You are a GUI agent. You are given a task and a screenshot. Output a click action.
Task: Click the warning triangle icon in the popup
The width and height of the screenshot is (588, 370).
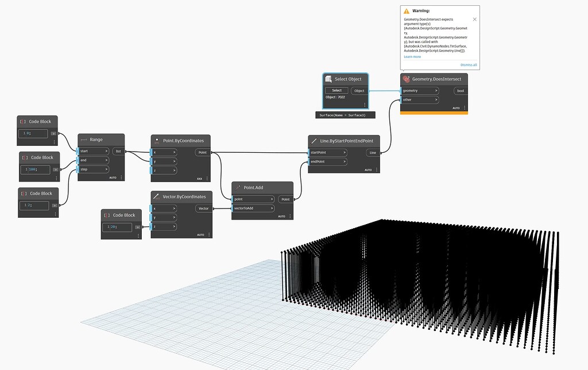[408, 10]
